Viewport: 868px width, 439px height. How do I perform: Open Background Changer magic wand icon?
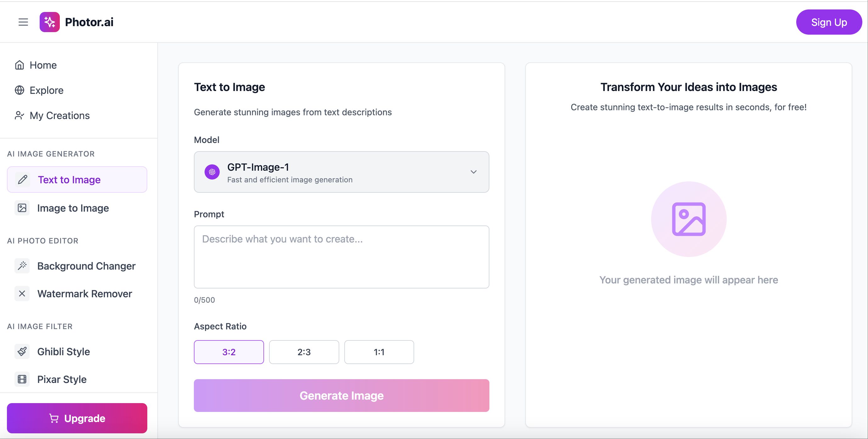(x=22, y=266)
